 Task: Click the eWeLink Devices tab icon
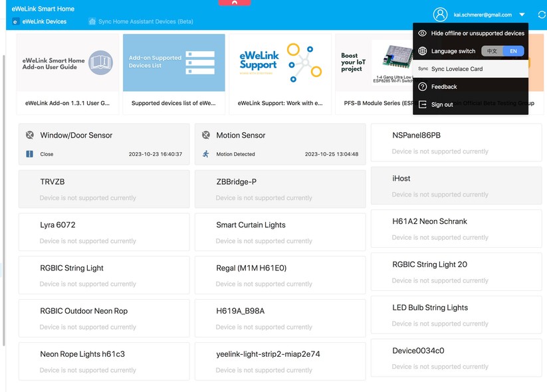15,22
